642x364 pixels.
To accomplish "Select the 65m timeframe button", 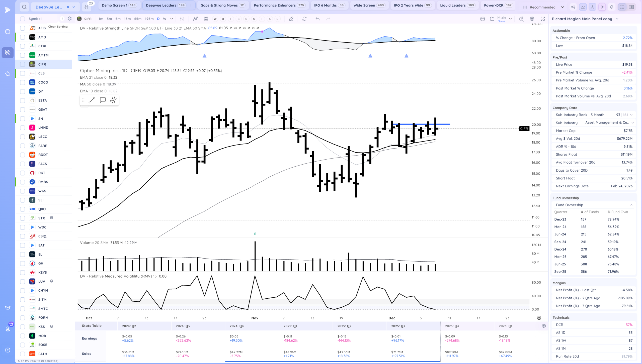I will [x=138, y=19].
